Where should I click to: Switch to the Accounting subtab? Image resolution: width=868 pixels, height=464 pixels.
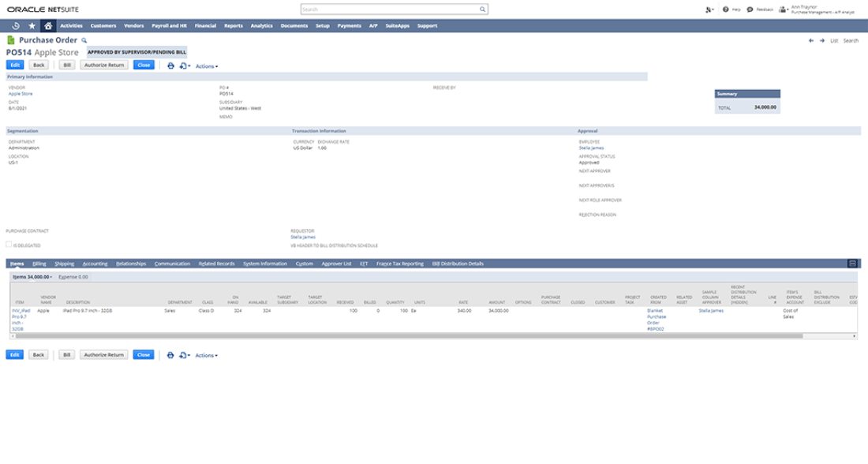point(95,264)
